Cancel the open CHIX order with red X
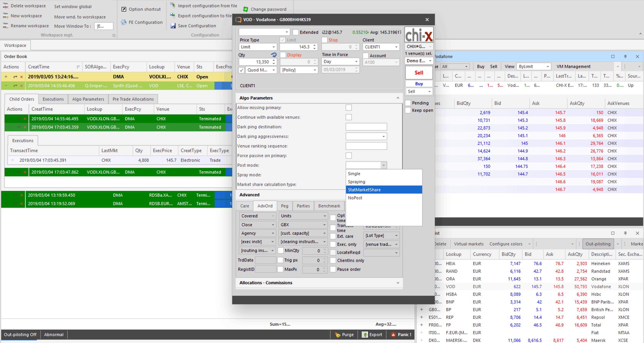The width and height of the screenshot is (644, 343). [22, 77]
